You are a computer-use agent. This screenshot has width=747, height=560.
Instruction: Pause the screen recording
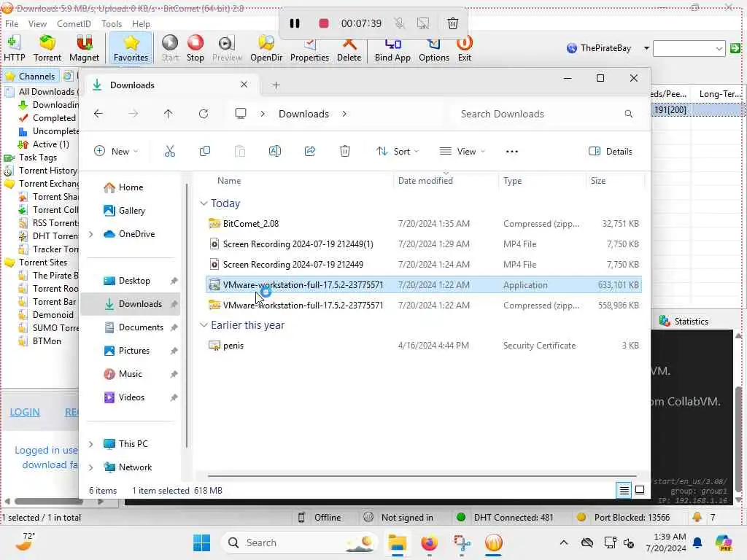click(x=295, y=23)
